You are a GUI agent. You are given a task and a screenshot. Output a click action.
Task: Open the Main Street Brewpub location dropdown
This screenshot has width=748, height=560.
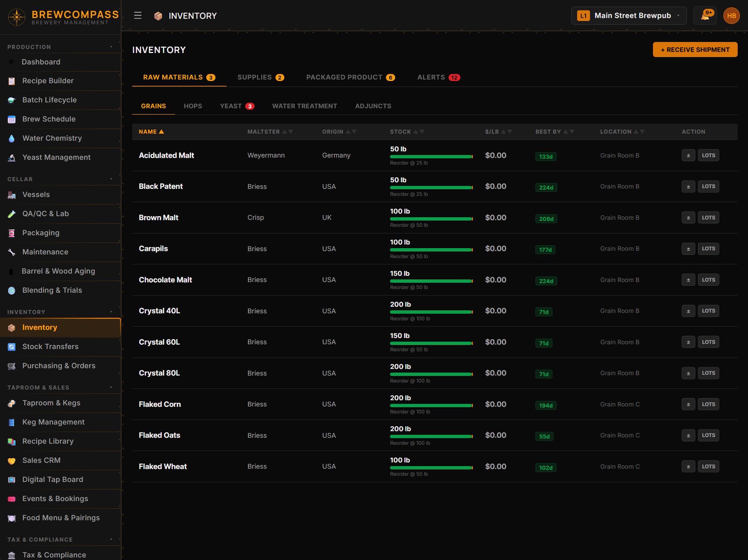629,15
